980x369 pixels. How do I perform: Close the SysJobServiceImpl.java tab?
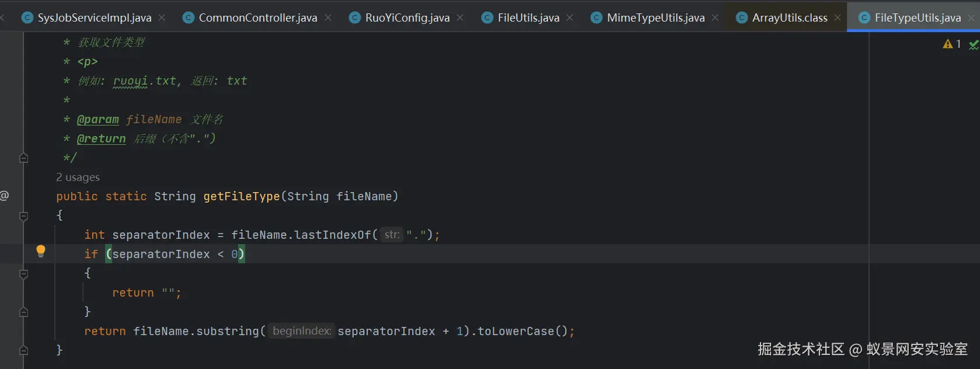pos(162,18)
